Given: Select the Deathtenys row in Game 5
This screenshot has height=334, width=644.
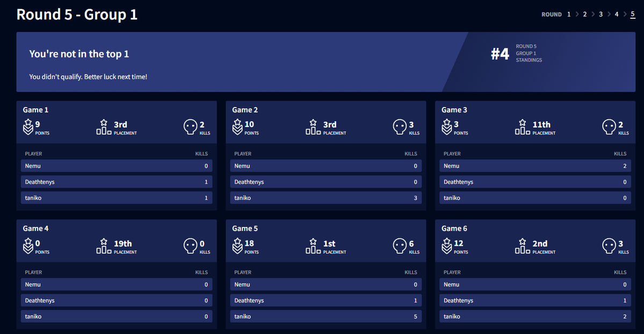Looking at the screenshot, I should click(326, 300).
